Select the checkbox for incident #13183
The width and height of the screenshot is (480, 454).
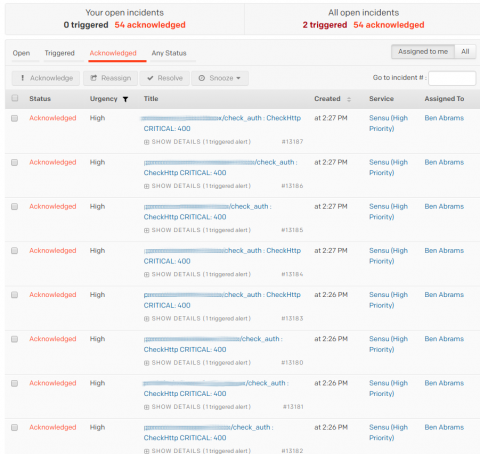(x=14, y=295)
